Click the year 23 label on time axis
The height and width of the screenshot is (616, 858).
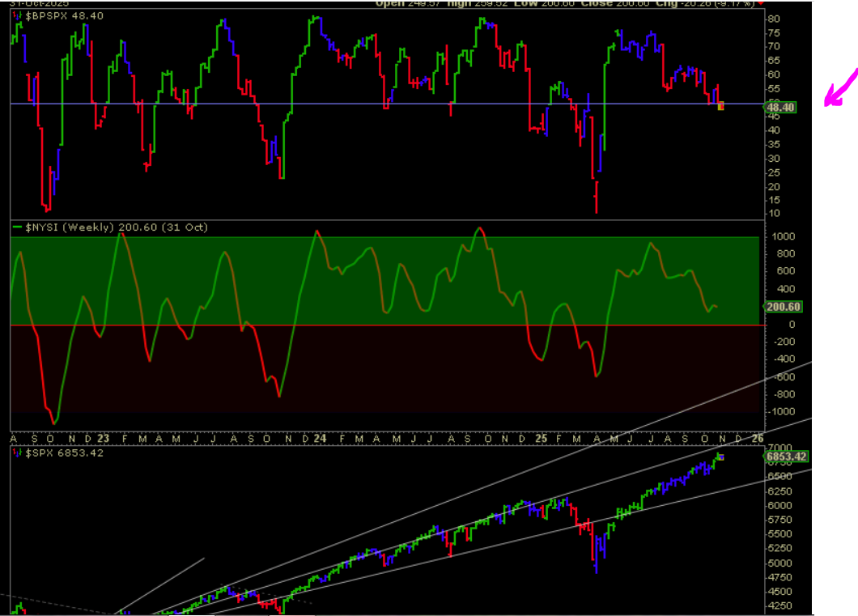pyautogui.click(x=104, y=438)
